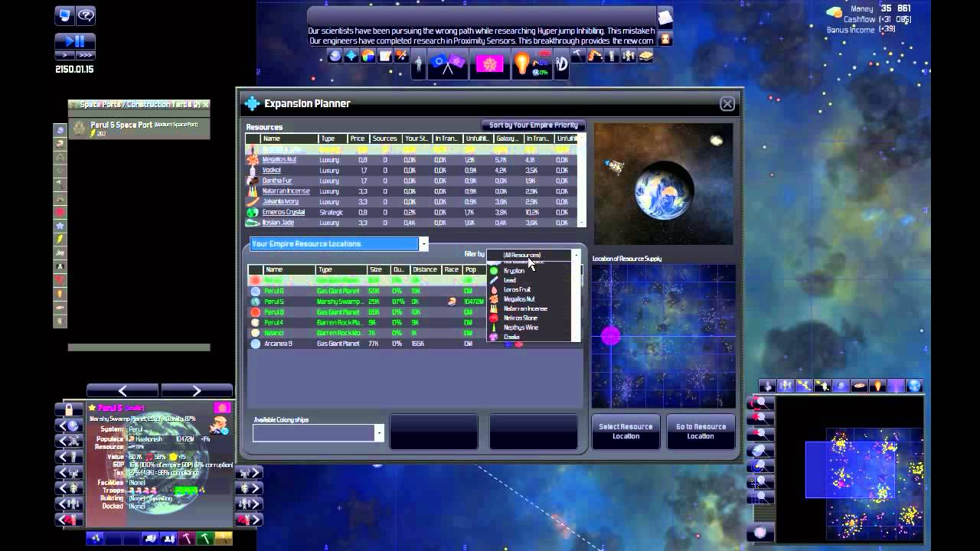Click the green hammer build icon bottom bar

point(204,539)
